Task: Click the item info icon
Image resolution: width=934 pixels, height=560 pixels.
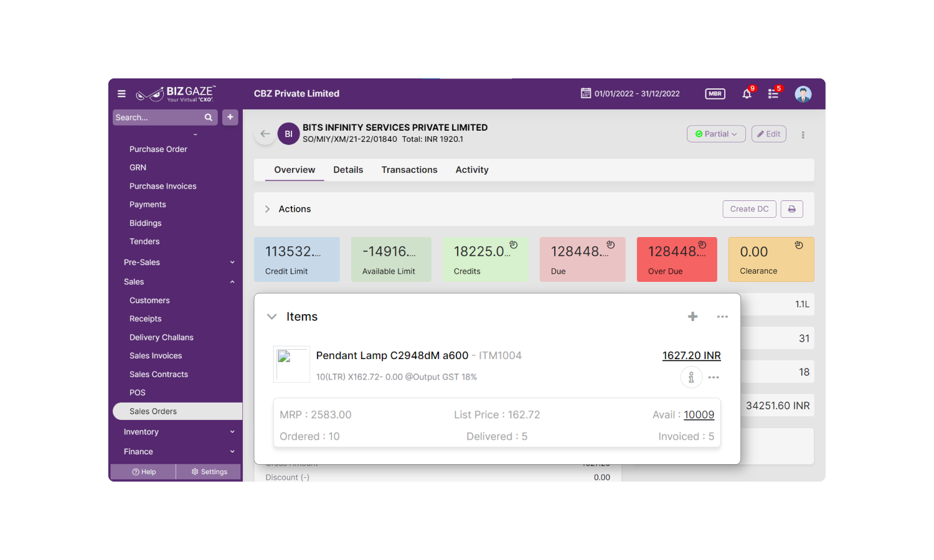Action: [x=691, y=377]
